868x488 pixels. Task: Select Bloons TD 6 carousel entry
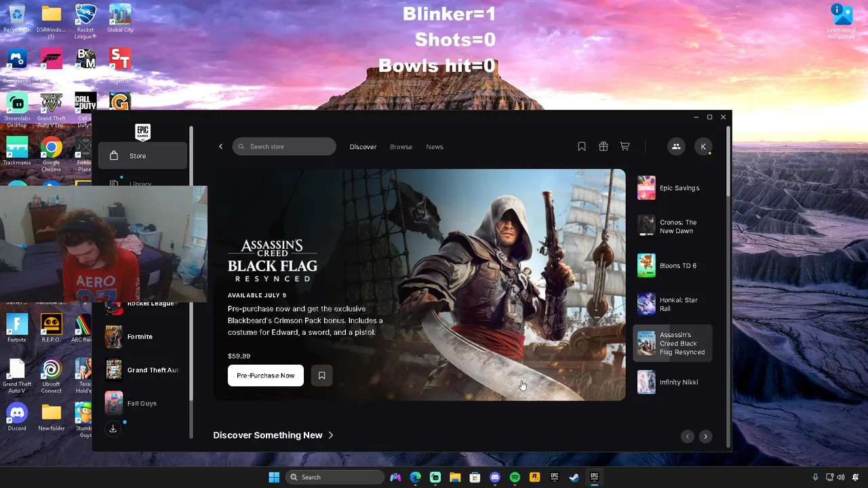673,266
